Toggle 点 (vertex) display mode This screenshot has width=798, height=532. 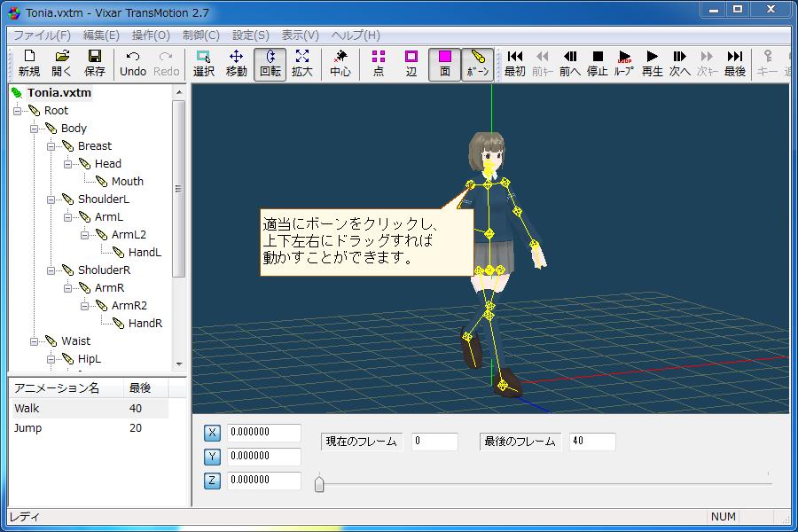click(379, 64)
